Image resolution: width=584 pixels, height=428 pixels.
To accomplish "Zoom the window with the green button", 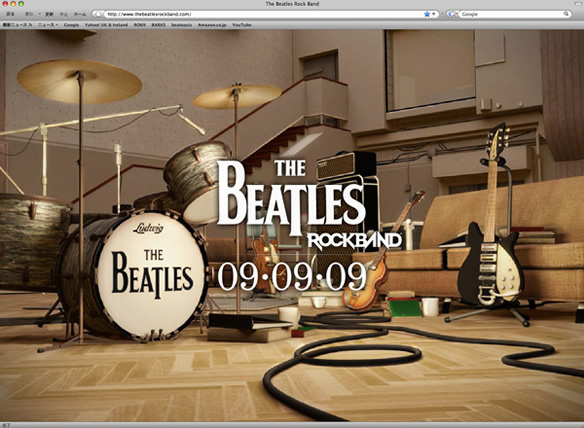I will (21, 4).
